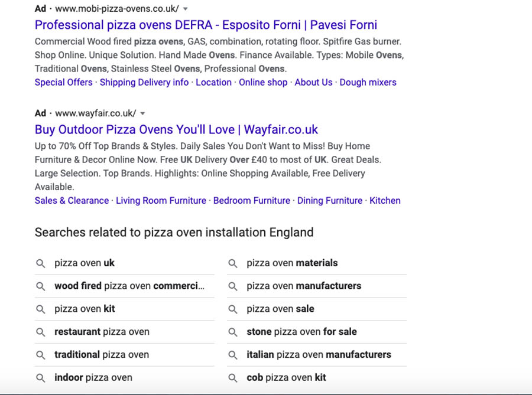Viewport: 532px width, 395px height.
Task: Open the Sales & Clearance sitelink
Action: tap(72, 201)
